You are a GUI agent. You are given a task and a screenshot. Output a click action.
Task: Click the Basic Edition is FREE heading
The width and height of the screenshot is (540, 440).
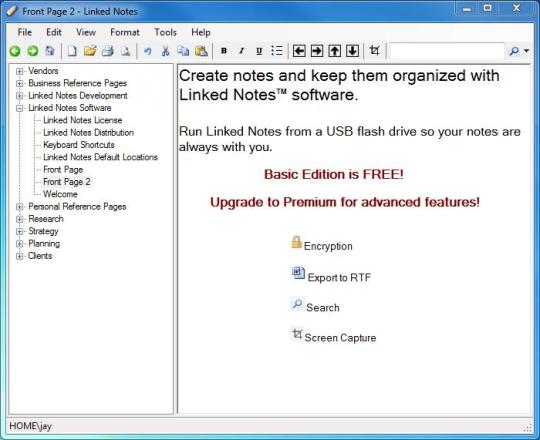click(334, 175)
